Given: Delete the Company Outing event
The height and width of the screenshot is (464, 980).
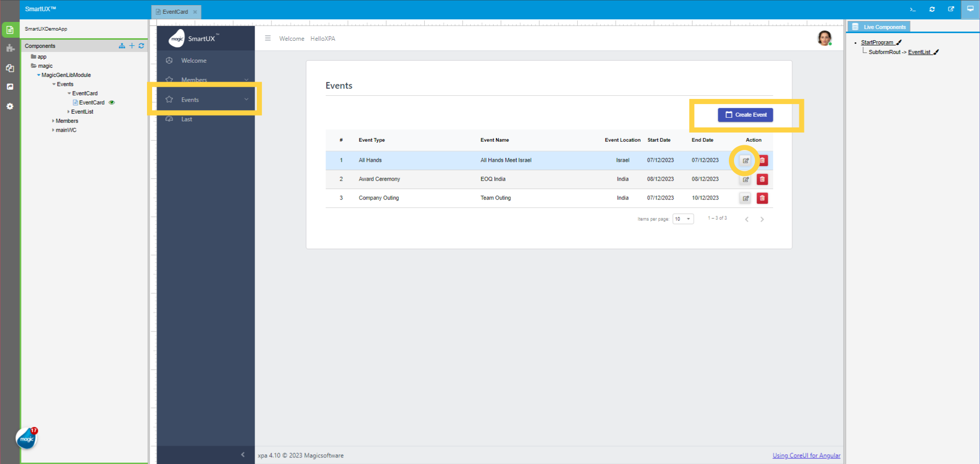Looking at the screenshot, I should (x=762, y=198).
